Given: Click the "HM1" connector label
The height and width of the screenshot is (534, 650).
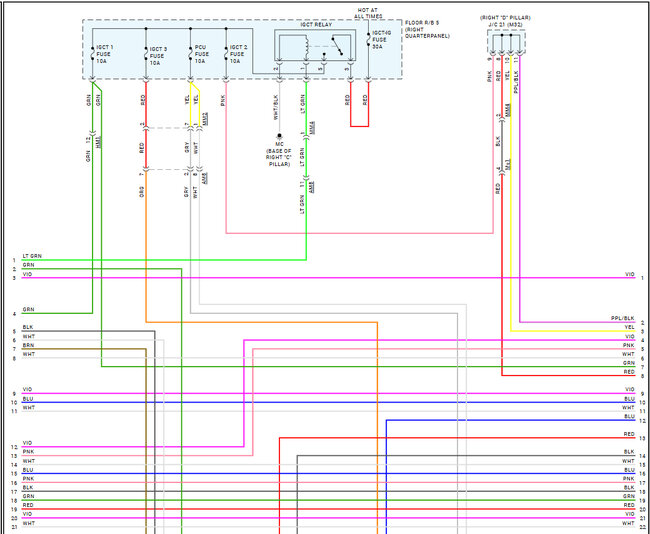Looking at the screenshot, I should (98, 142).
